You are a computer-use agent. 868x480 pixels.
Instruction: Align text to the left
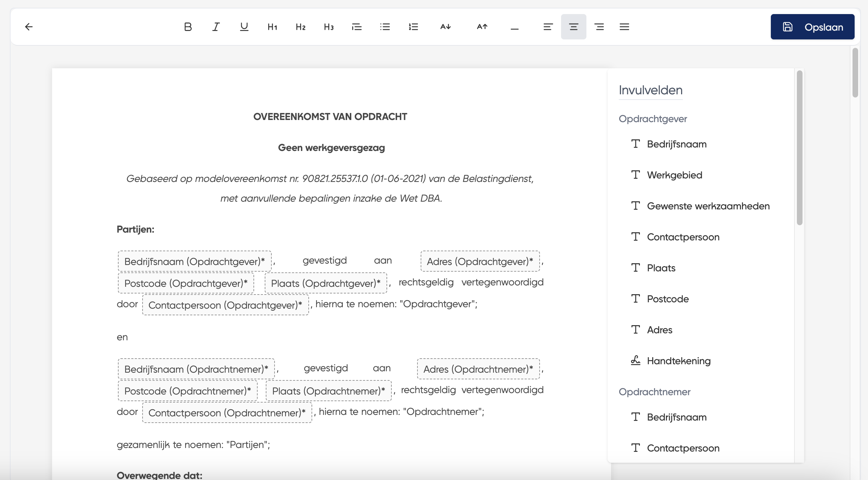tap(548, 27)
